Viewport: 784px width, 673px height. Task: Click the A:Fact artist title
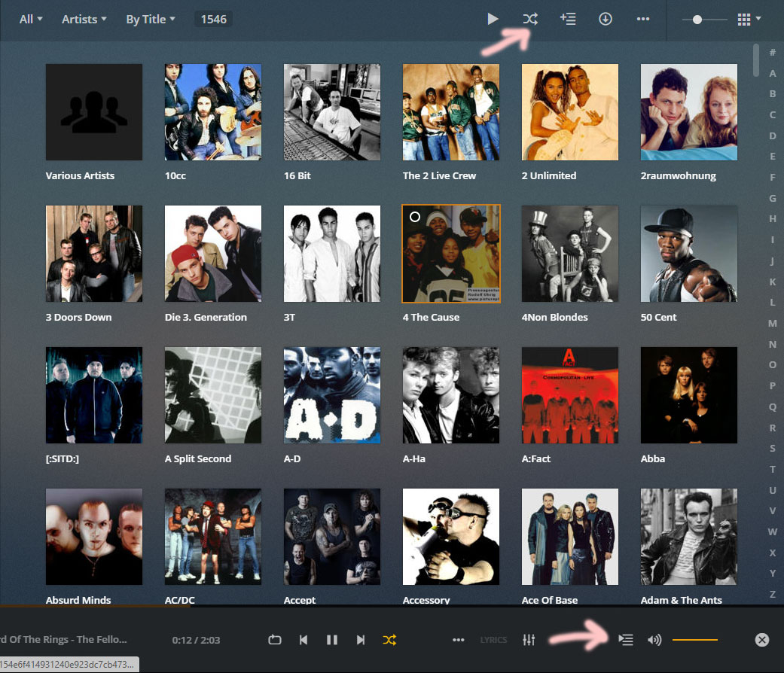536,458
